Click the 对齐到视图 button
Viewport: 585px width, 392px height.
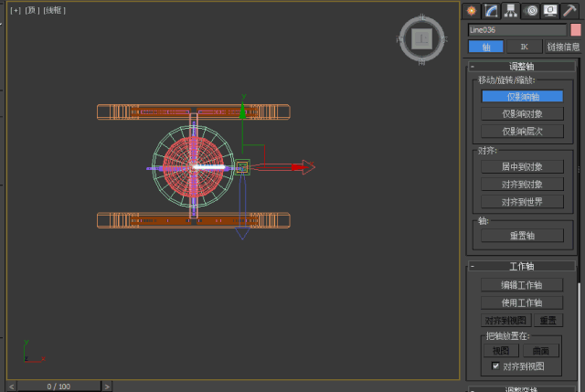(x=505, y=321)
